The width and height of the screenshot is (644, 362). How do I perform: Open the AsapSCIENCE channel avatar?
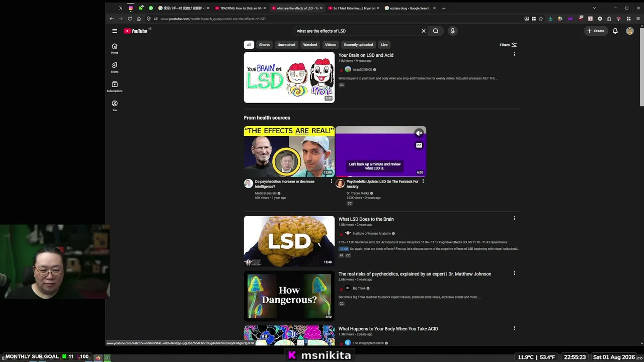pos(348,69)
